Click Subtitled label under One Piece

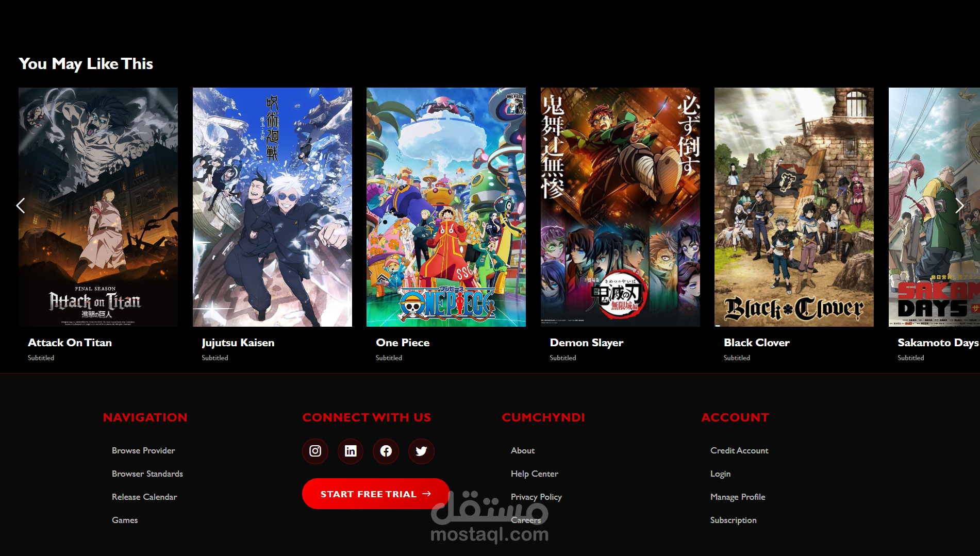point(389,358)
